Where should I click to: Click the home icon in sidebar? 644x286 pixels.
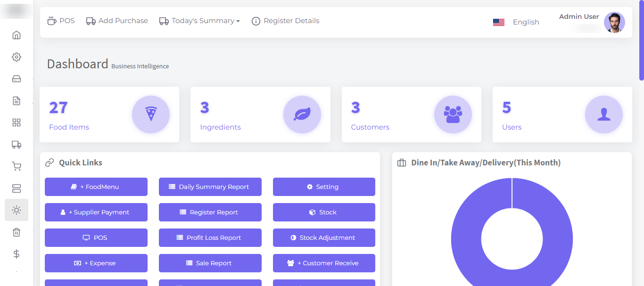[x=17, y=35]
